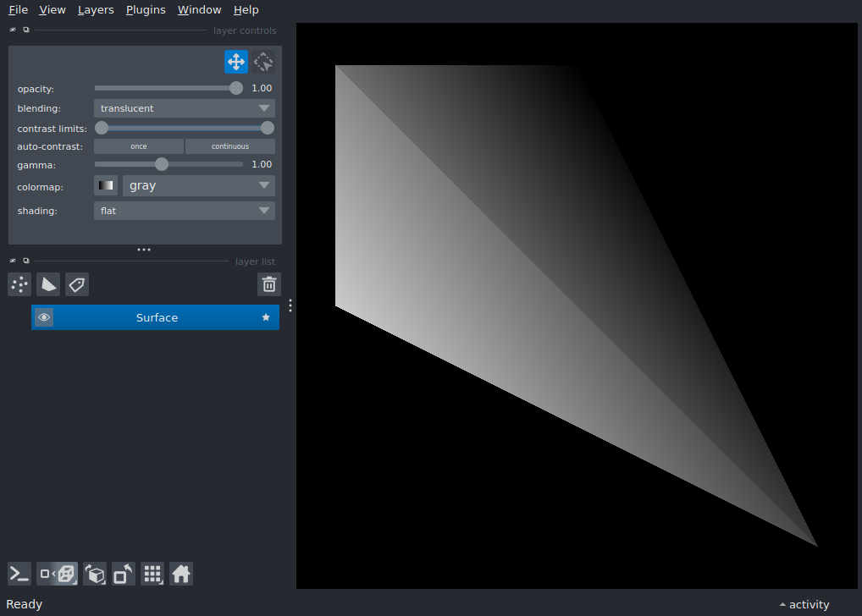
Task: Add a new points layer
Action: 19,284
